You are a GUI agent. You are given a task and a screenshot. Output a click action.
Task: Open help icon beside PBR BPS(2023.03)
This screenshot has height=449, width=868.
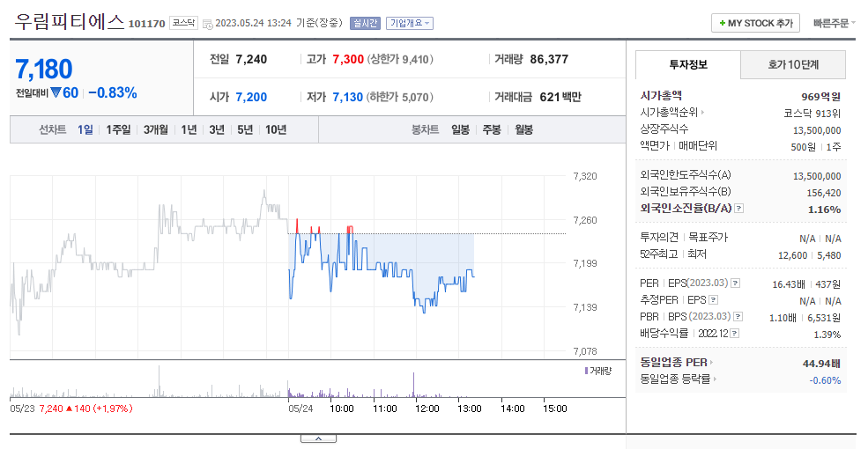point(738,317)
